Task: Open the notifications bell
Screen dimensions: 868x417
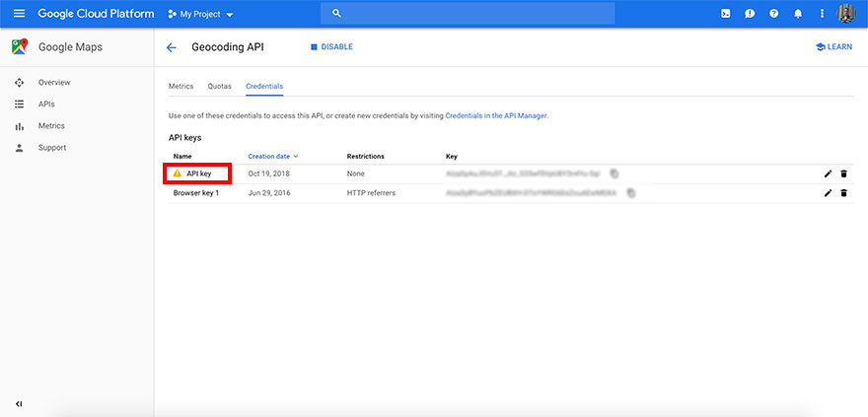Action: tap(798, 14)
